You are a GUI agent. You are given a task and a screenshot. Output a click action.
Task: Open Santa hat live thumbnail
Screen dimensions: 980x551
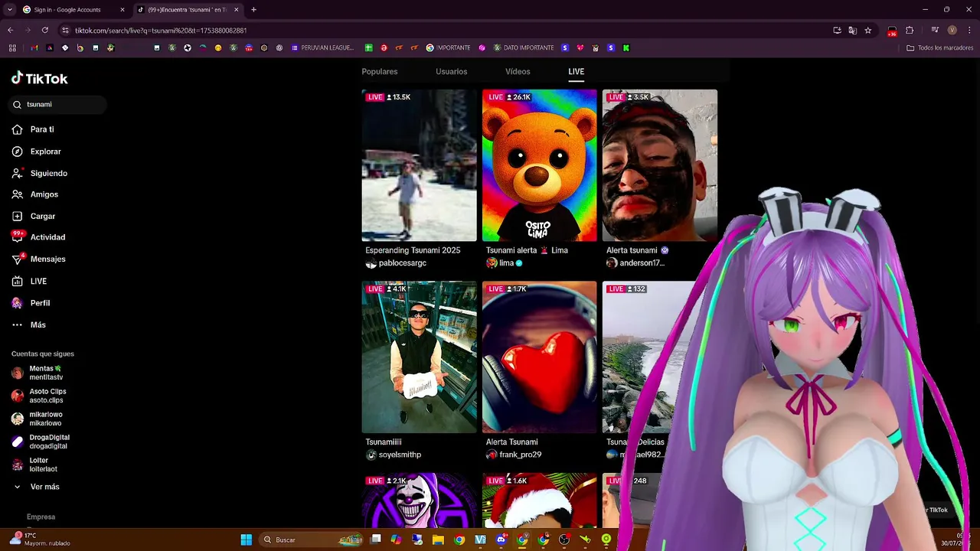pos(539,500)
